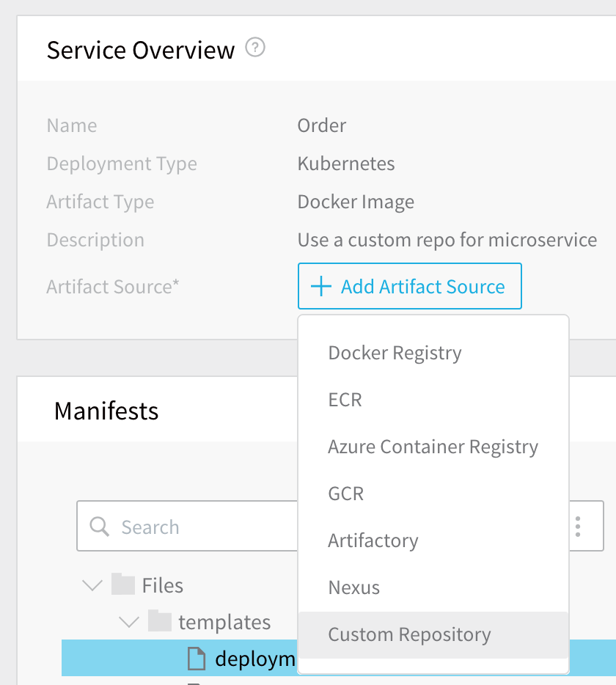Choose the Custom Repository option
This screenshot has height=685, width=616.
[433, 634]
